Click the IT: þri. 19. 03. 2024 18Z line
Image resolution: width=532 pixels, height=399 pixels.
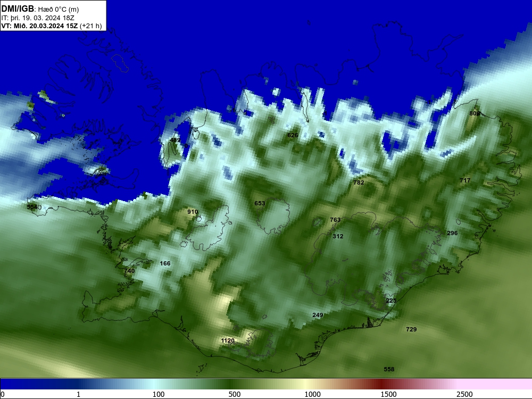point(38,18)
